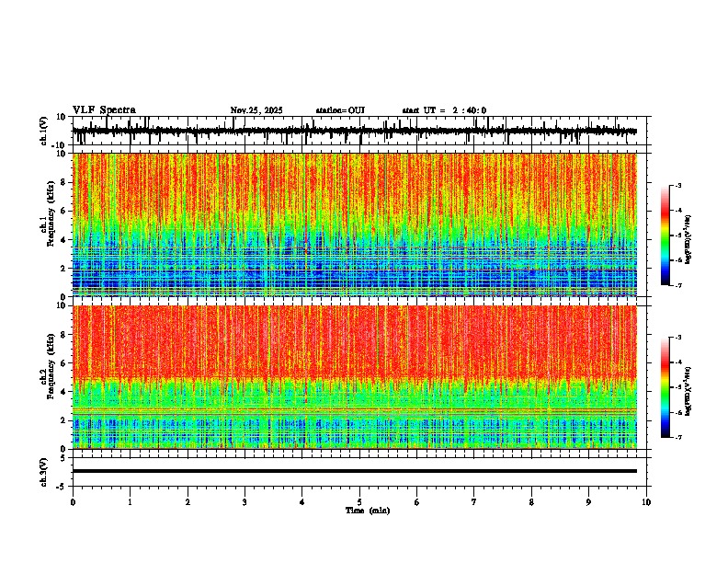Click the "4" kHz tick on ch.2 spectrogram
This screenshot has width=728, height=563.
(63, 392)
